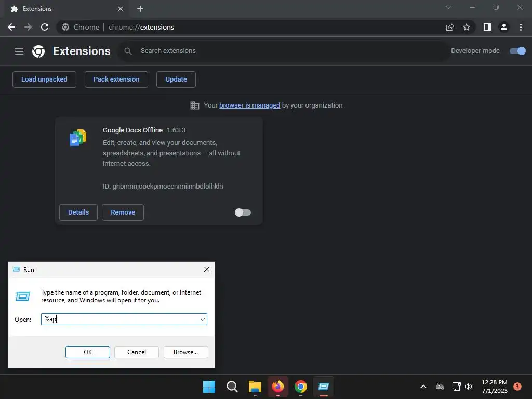Screen dimensions: 532x399
Task: Click the cloud sync tray icon
Action: point(440,387)
